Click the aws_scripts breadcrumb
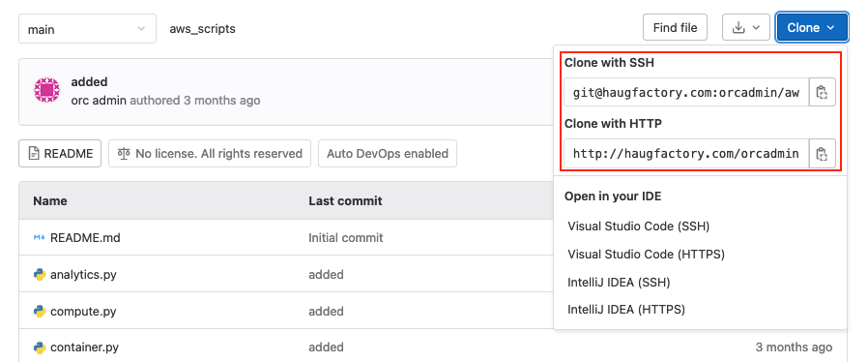 [x=203, y=29]
